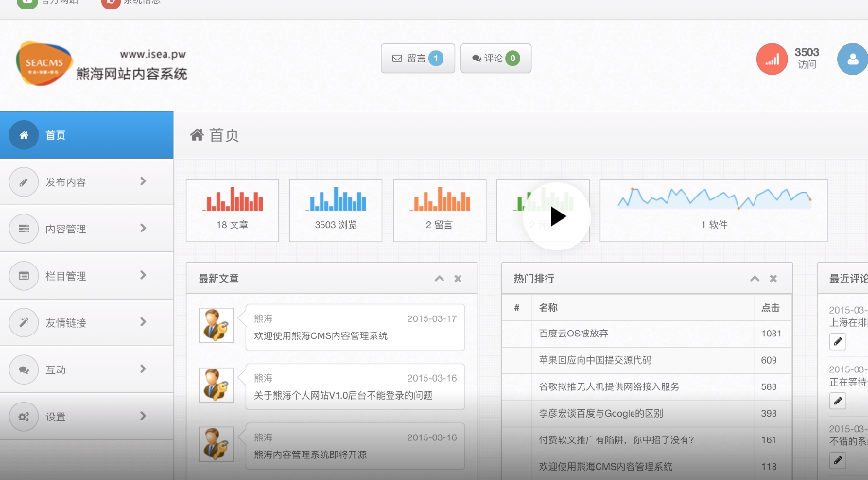The width and height of the screenshot is (868, 480).
Task: Open the 互动 sidebar menu
Action: 86,370
